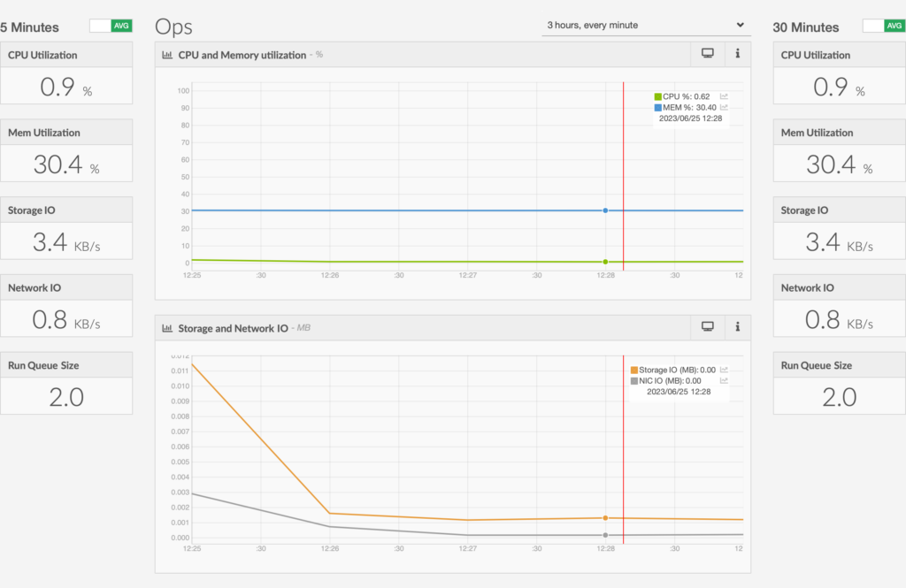
Task: Select the grey NIC IO data point at 12:28
Action: point(605,535)
